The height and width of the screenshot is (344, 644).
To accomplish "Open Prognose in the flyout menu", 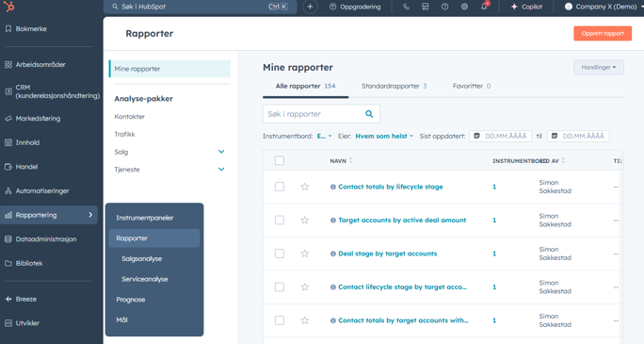I will pyautogui.click(x=154, y=300).
